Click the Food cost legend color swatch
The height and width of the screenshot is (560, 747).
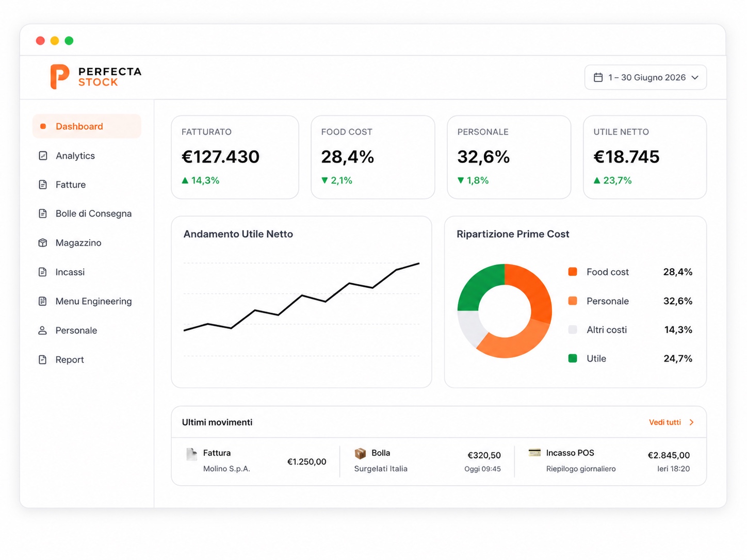(x=573, y=272)
